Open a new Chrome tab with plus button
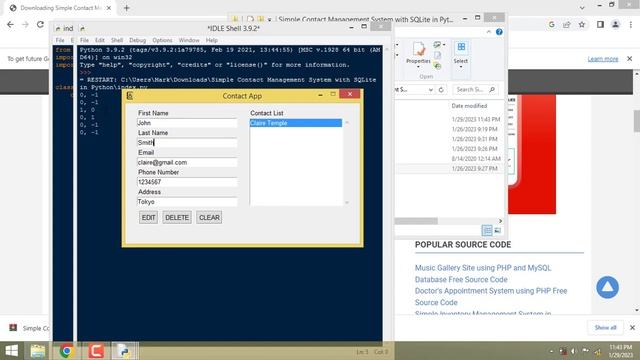640x360 pixels. tap(127, 8)
